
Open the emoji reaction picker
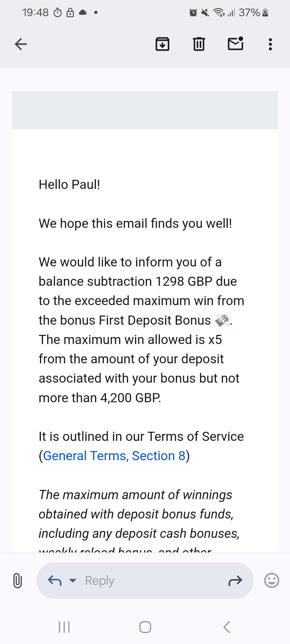click(271, 580)
